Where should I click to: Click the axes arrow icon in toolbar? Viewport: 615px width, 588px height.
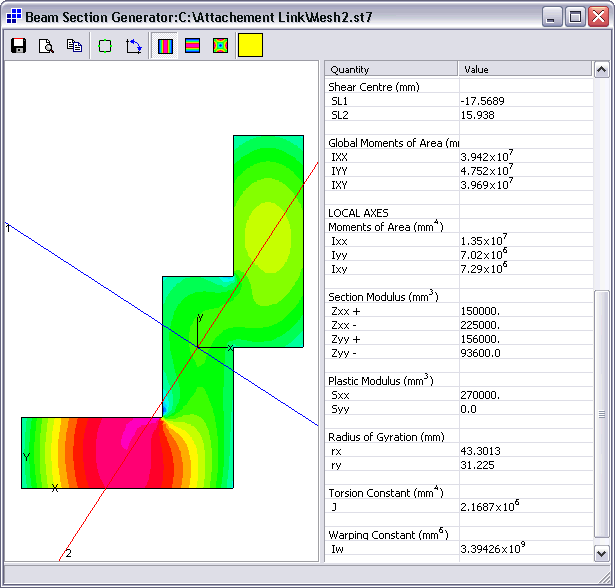click(x=134, y=45)
